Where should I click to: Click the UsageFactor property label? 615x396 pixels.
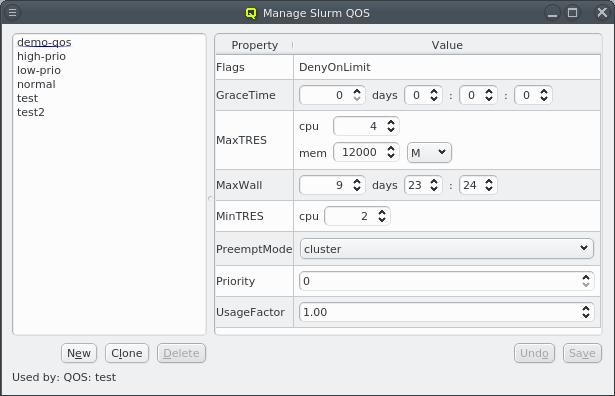[250, 312]
